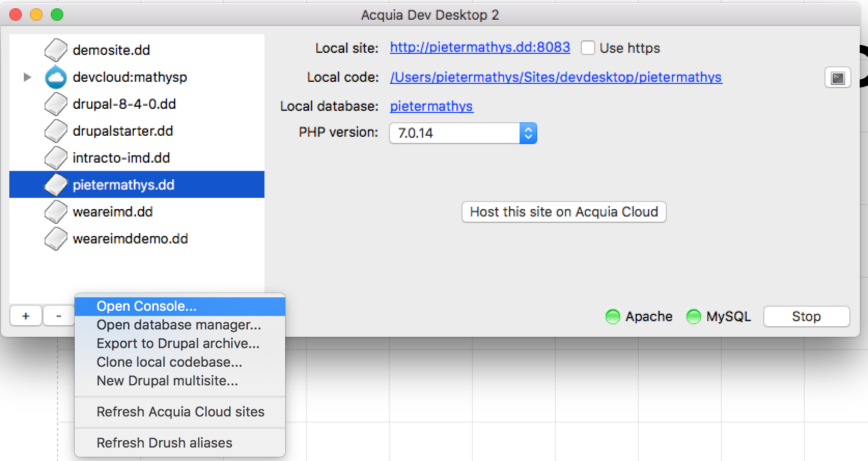Viewport: 868px width, 461px height.
Task: Click the weareimd.dd site icon
Action: (x=55, y=212)
